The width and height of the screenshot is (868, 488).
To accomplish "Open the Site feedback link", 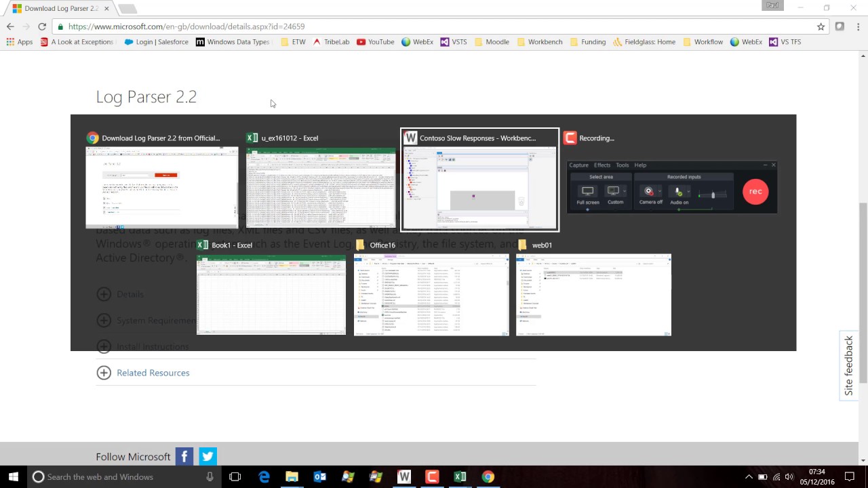I will tap(849, 366).
